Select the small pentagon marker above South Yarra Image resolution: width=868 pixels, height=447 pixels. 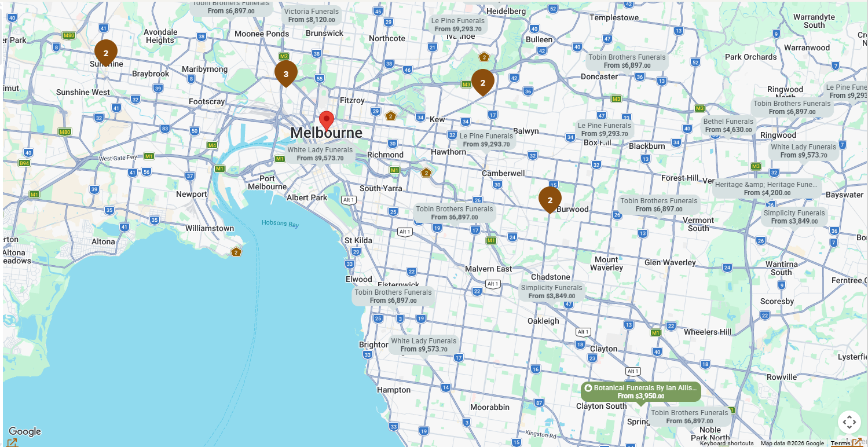point(426,173)
